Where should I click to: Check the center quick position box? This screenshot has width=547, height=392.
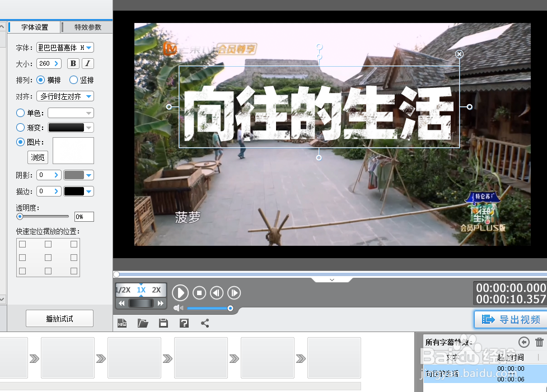48,258
